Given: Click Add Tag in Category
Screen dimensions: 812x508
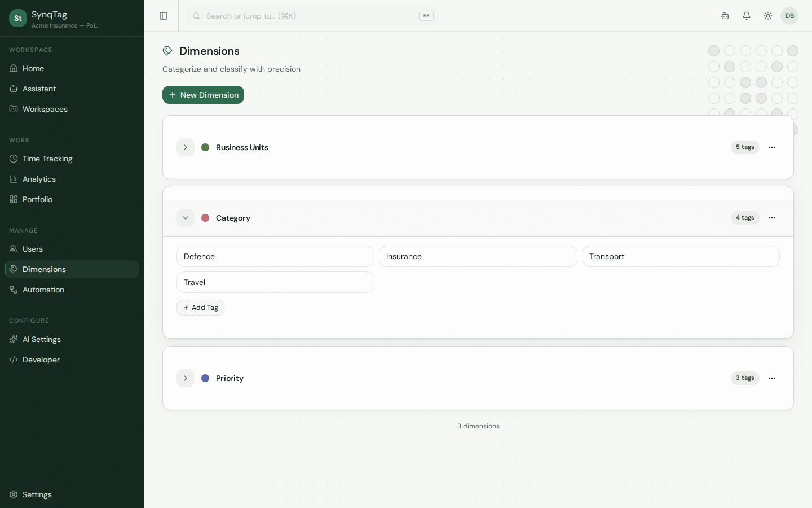Looking at the screenshot, I should (200, 308).
